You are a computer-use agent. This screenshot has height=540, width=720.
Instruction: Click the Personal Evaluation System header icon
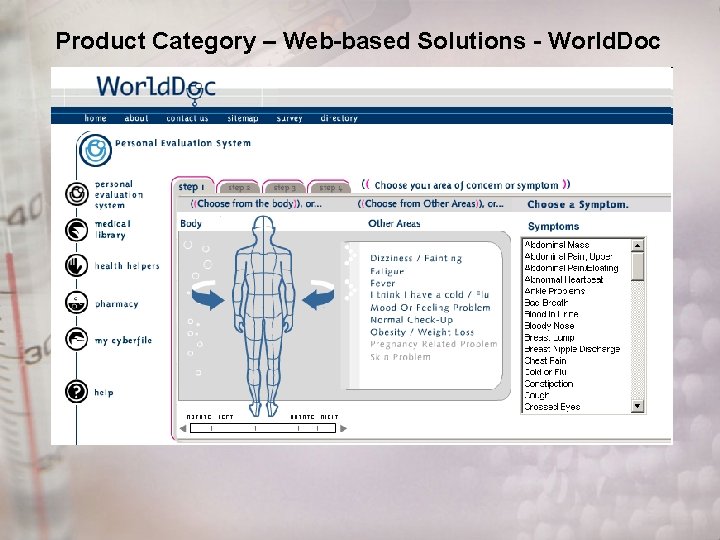tap(95, 150)
